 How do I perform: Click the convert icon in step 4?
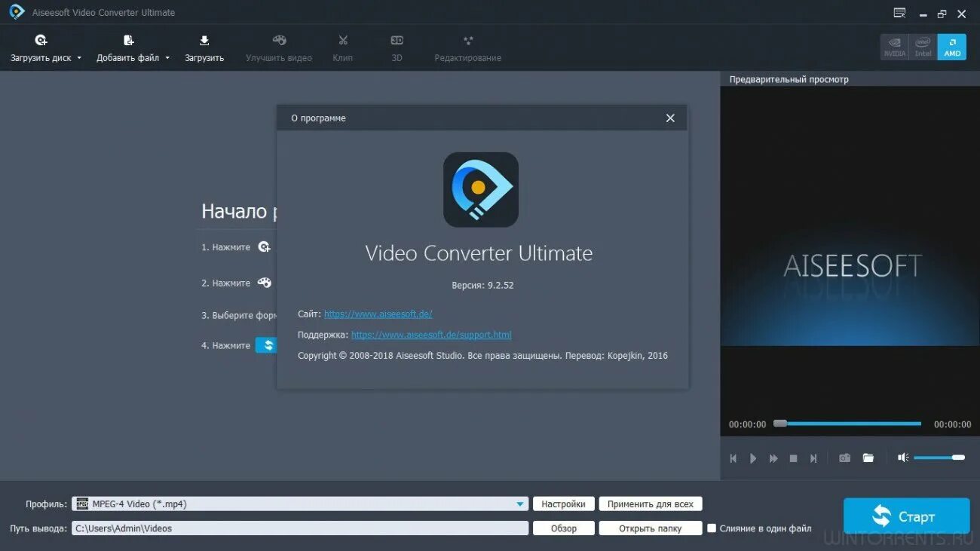267,345
